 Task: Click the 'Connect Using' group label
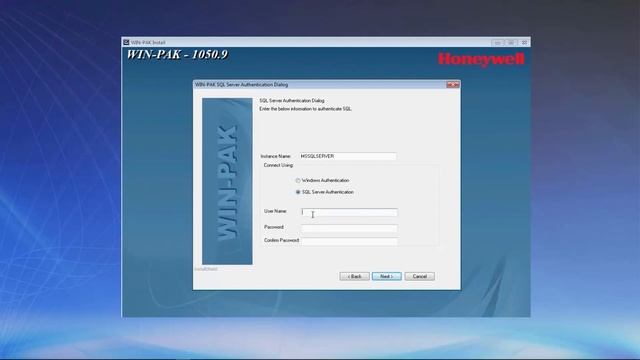pyautogui.click(x=278, y=165)
